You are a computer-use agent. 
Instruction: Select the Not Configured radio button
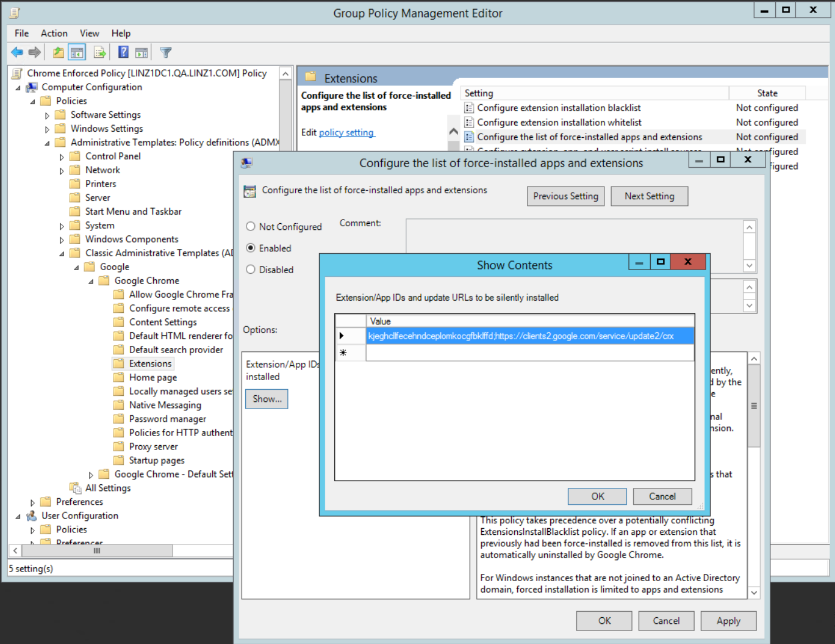pyautogui.click(x=251, y=226)
